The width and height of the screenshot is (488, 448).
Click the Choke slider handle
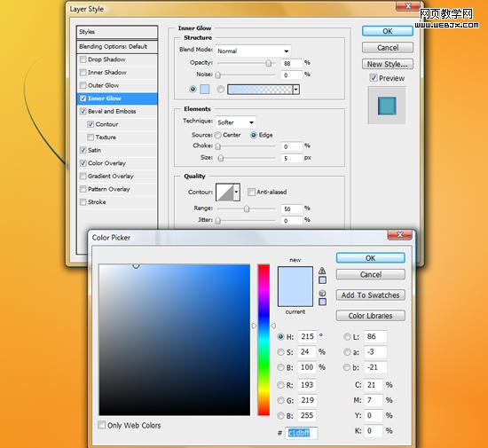click(x=218, y=146)
